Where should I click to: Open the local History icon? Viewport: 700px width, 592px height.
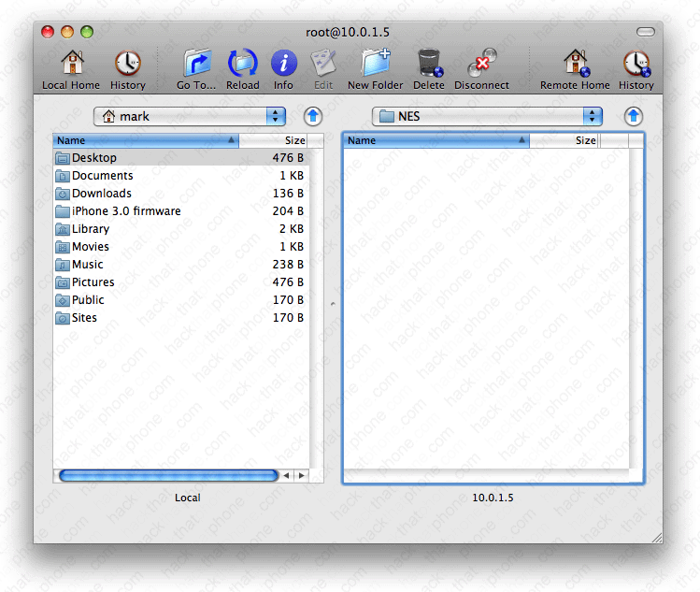click(x=127, y=64)
